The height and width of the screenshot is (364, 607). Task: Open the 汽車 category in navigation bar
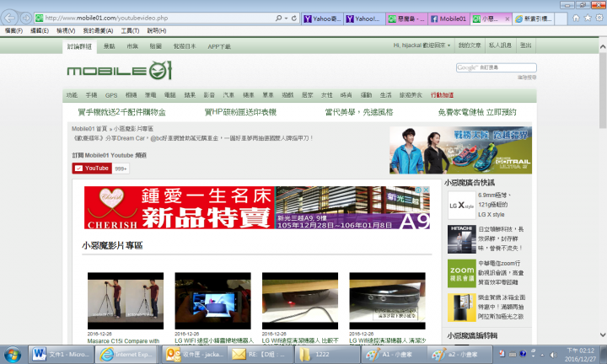228,95
